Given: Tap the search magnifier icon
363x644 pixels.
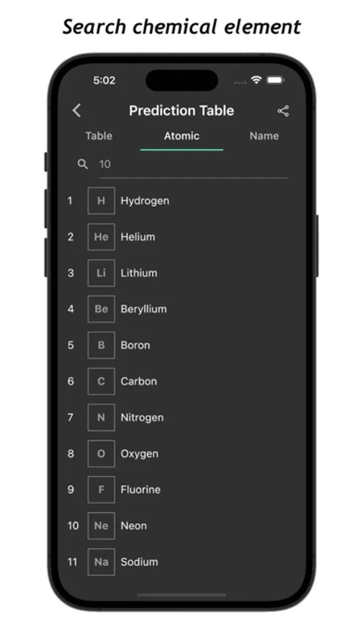Looking at the screenshot, I should pyautogui.click(x=82, y=165).
